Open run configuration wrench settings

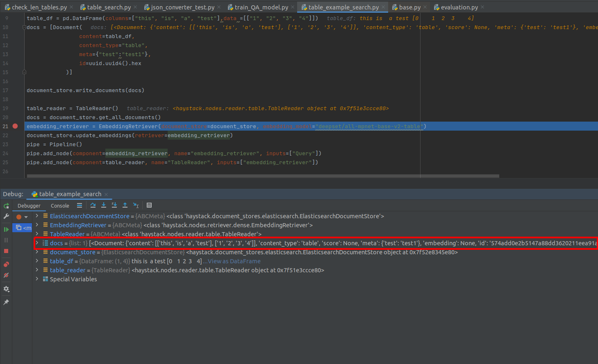click(6, 216)
